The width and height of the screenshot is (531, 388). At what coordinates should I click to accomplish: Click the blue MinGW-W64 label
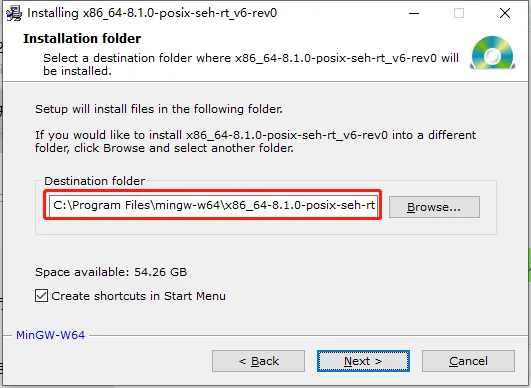50,335
